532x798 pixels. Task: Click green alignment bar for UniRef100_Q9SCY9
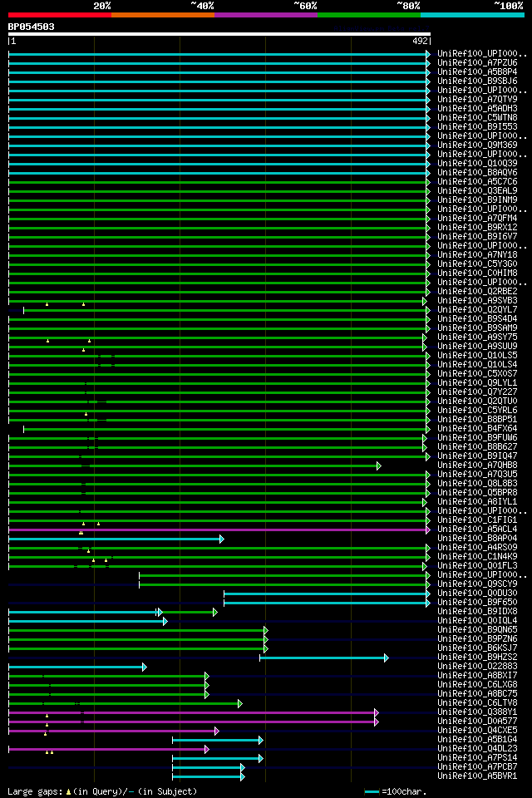coord(284,584)
